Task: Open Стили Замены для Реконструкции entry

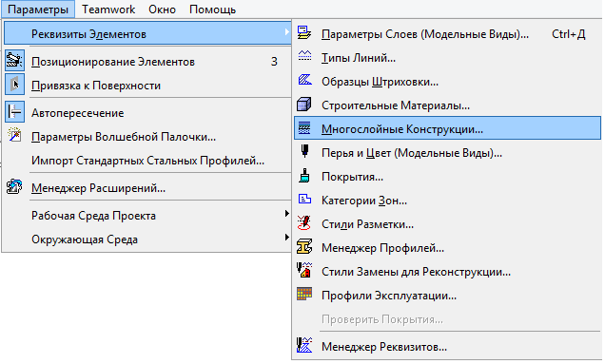Action: 447,272
